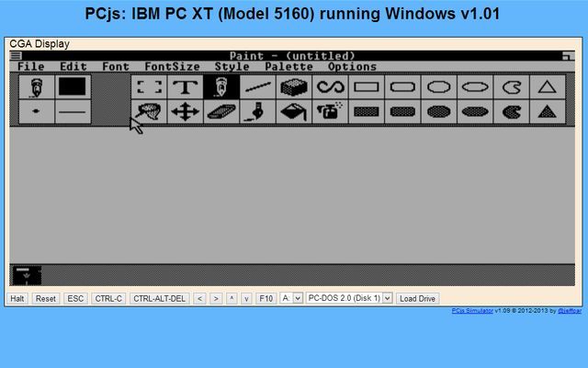Click the current brush shape dot box
The image size is (588, 368).
pos(37,111)
